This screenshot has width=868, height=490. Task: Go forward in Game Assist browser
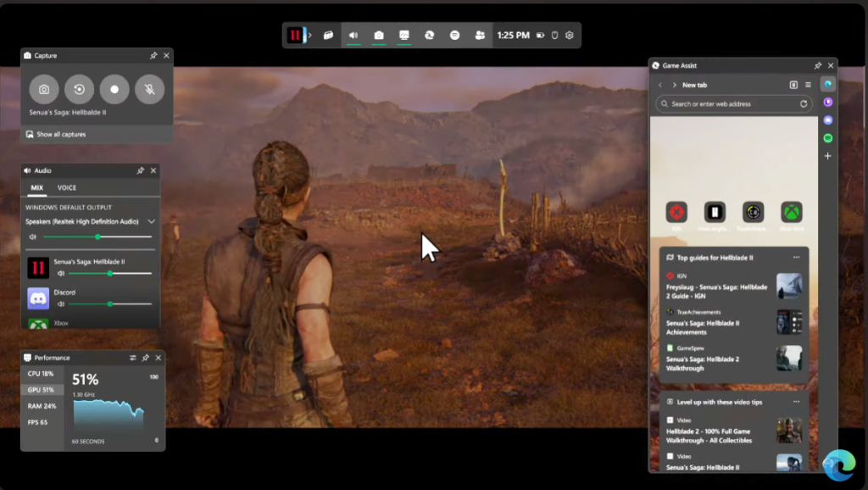coord(674,86)
